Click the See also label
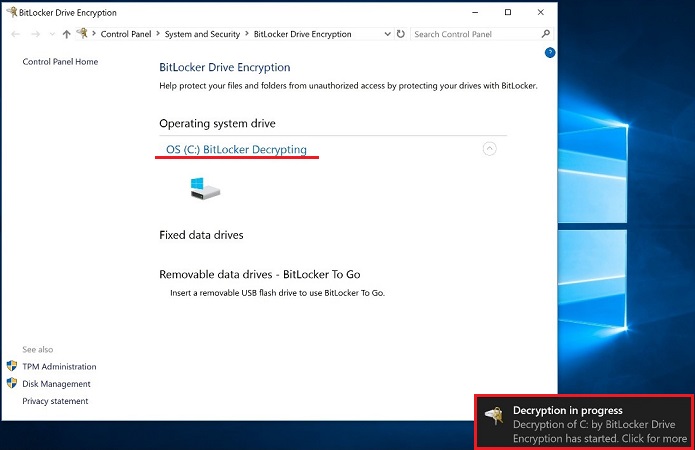 (38, 350)
